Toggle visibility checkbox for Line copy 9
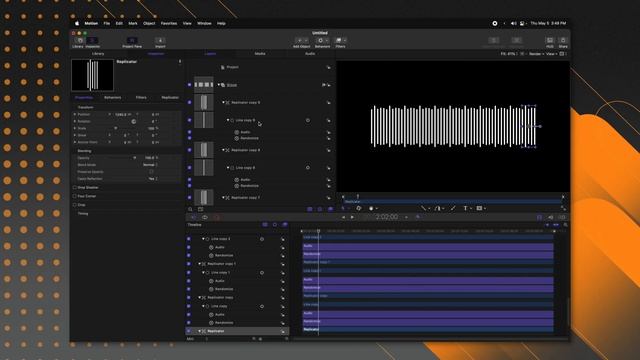This screenshot has width=640, height=360. (189, 120)
